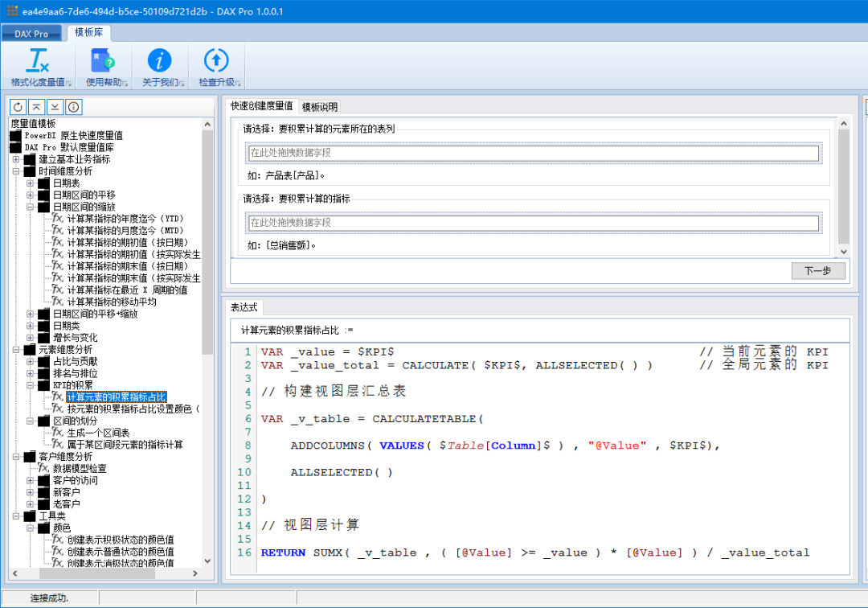Select the 数据模型检查 template item
The height and width of the screenshot is (608, 868).
[80, 468]
